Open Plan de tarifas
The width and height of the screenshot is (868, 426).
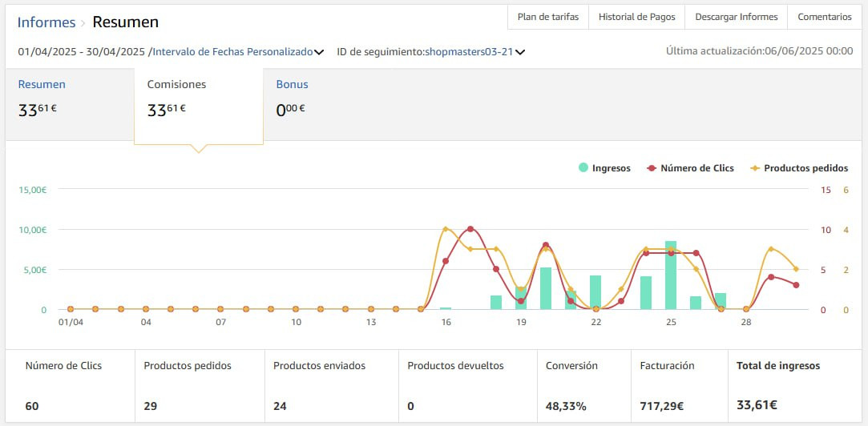tap(549, 17)
